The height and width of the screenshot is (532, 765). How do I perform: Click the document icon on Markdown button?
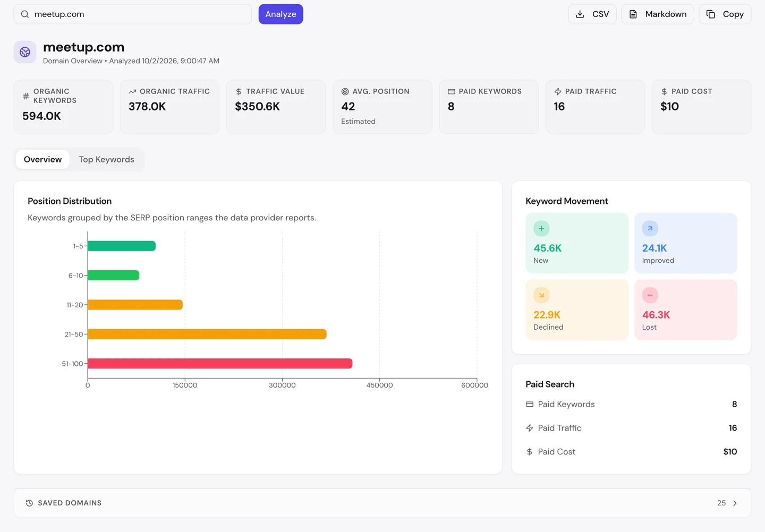pyautogui.click(x=633, y=14)
